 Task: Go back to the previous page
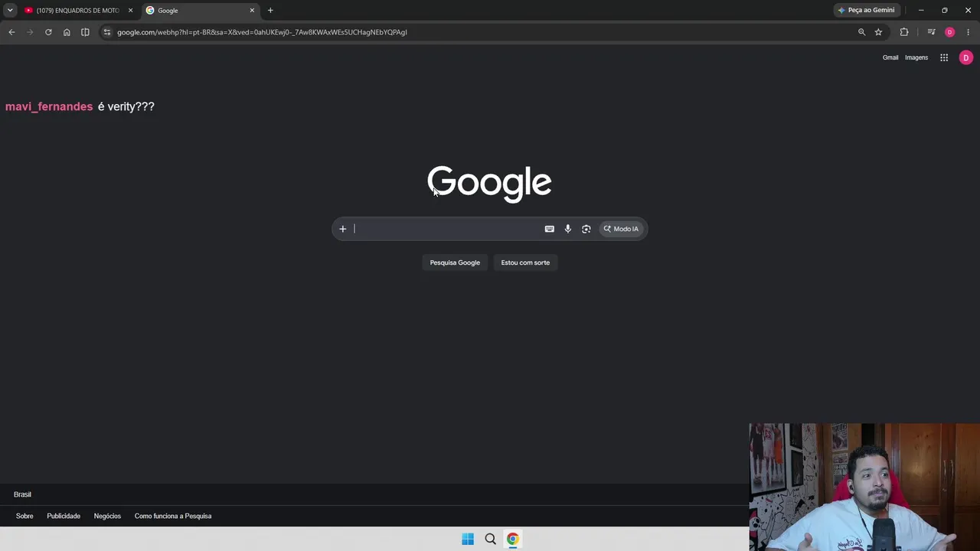tap(11, 32)
